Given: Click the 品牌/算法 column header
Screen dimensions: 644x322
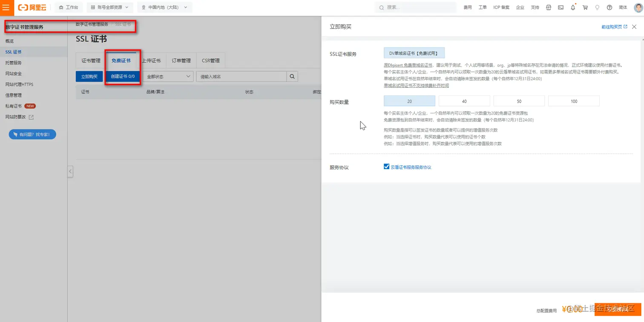Looking at the screenshot, I should click(155, 92).
